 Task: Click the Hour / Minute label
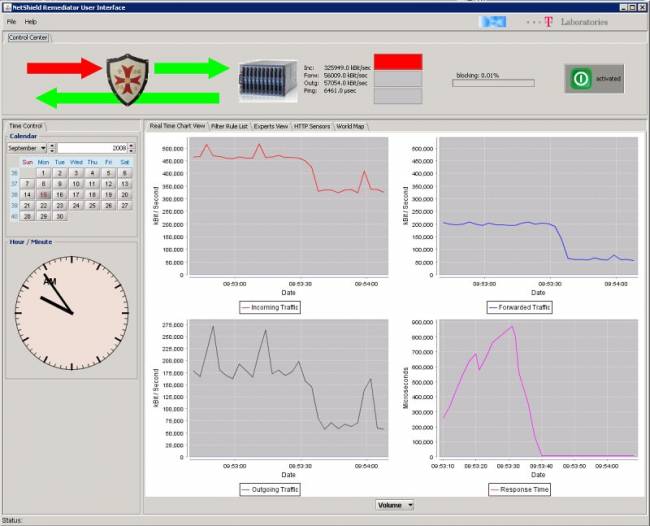[x=31, y=242]
